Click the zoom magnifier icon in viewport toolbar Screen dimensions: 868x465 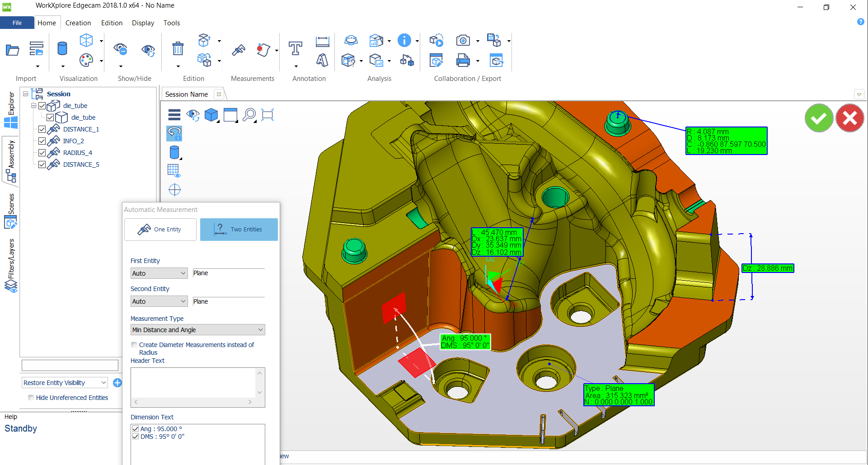(249, 115)
